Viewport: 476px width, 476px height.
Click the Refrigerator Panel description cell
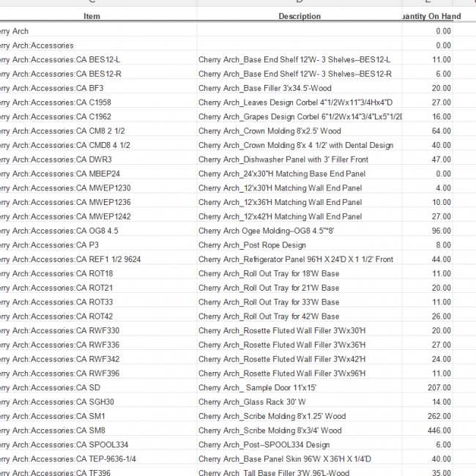pyautogui.click(x=300, y=259)
